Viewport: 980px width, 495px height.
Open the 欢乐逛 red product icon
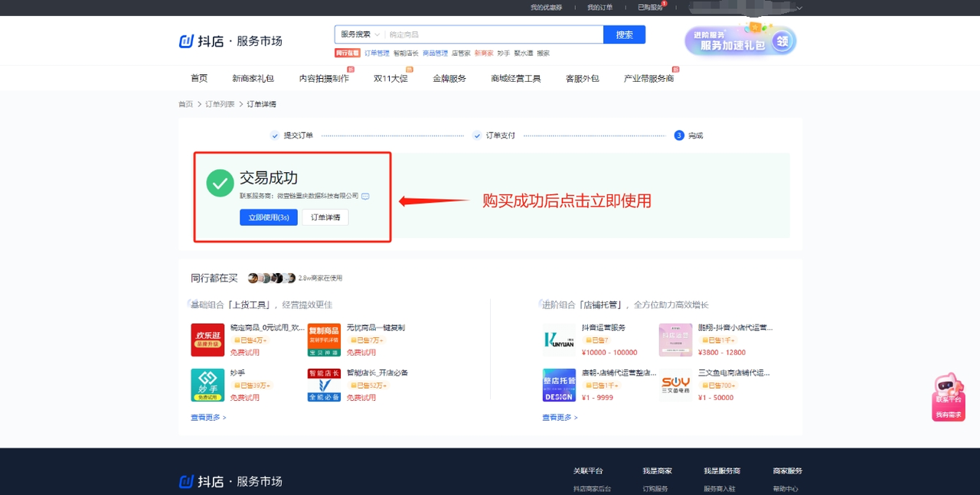(207, 340)
